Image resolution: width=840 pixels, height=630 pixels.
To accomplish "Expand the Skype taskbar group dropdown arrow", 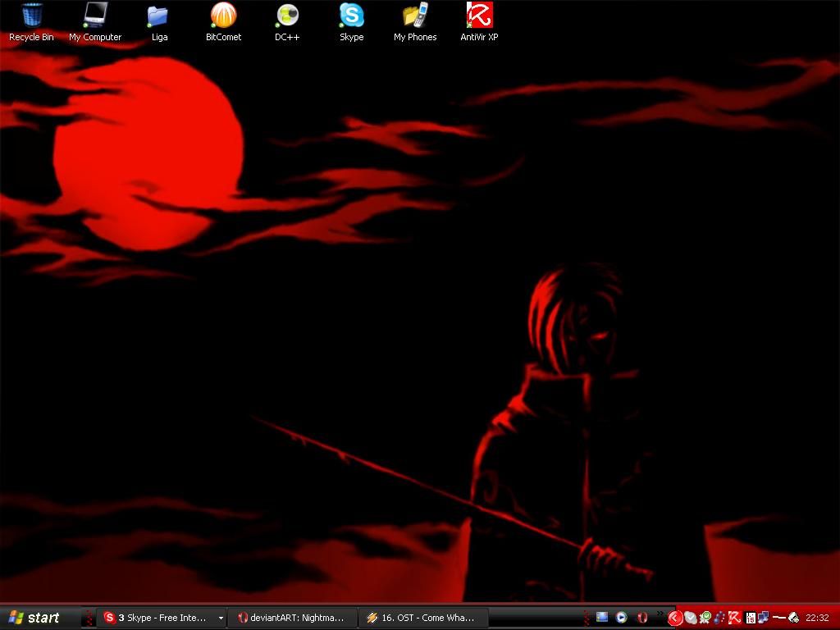I will (x=220, y=618).
